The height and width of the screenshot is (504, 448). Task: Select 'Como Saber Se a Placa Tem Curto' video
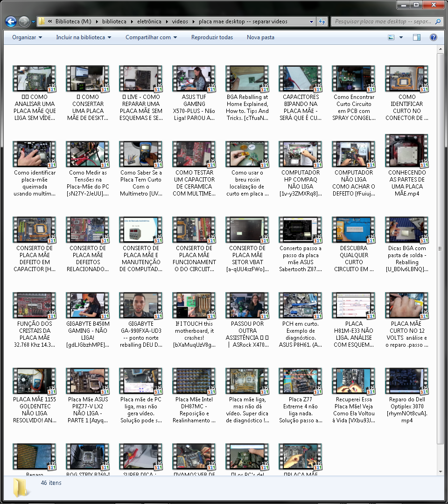141,169
